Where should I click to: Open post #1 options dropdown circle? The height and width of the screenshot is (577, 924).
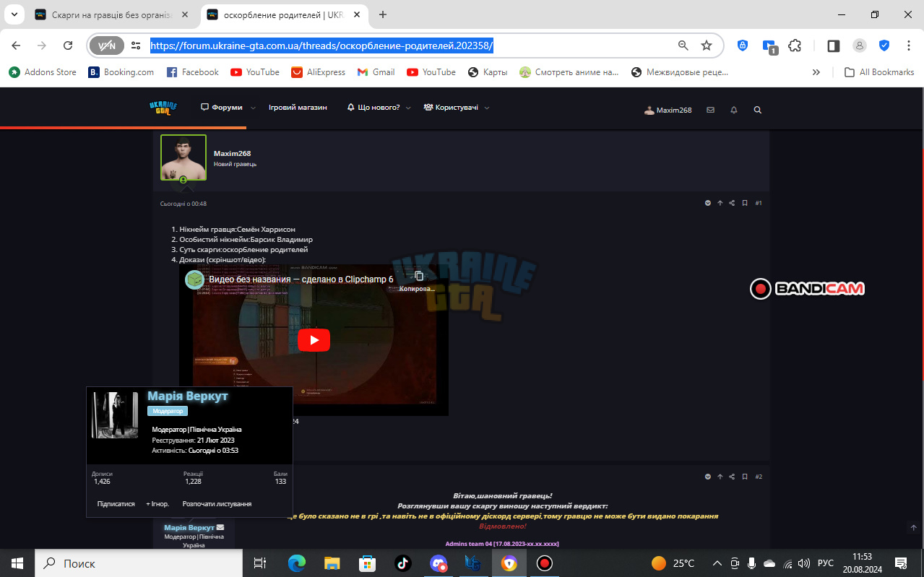708,203
